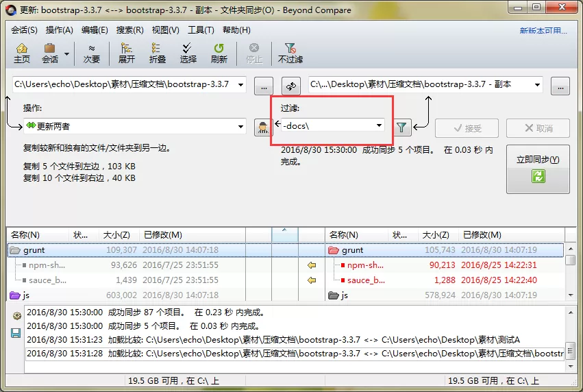Image resolution: width=583 pixels, height=392 pixels.
Task: Select the right js folder row
Action: click(x=445, y=295)
